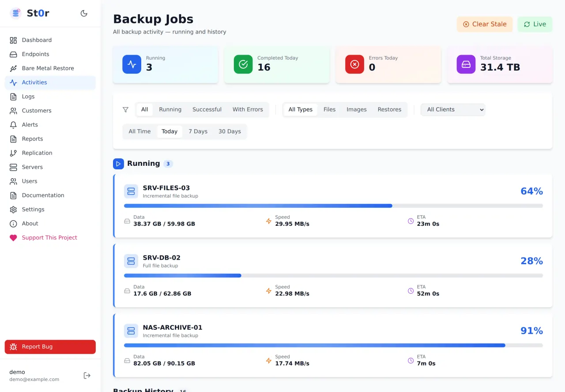Click the NAS-ARCHIVE-01 server icon
The height and width of the screenshot is (392, 565).
[131, 331]
